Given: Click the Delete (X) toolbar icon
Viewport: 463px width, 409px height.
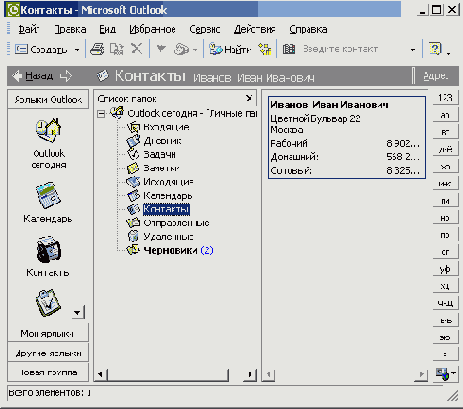Looking at the screenshot, I should tap(136, 49).
